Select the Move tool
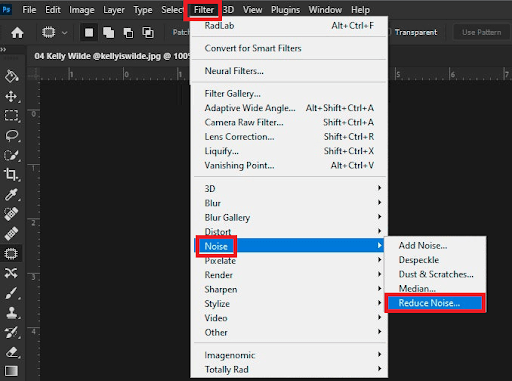512x381 pixels. [x=11, y=97]
